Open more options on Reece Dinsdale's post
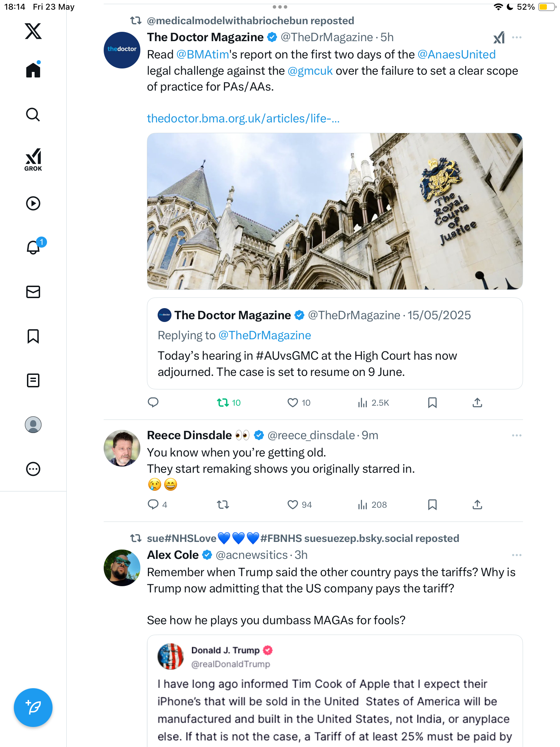The width and height of the screenshot is (560, 747). [517, 435]
